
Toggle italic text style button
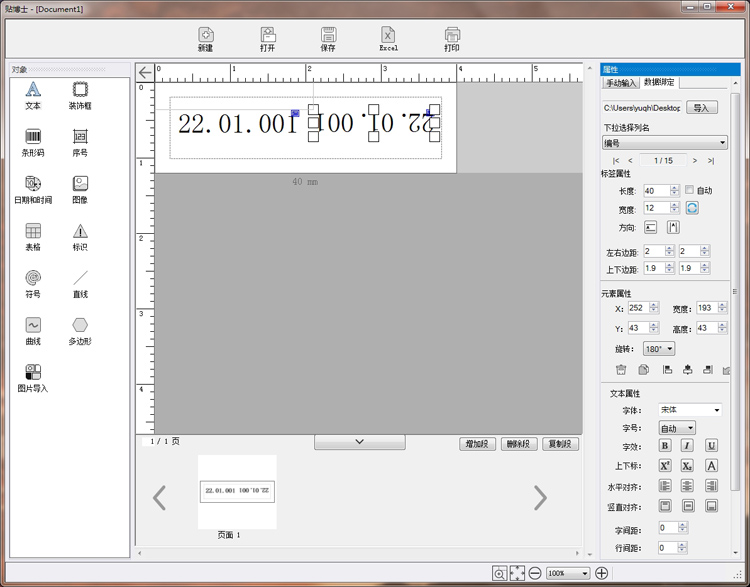pyautogui.click(x=687, y=446)
